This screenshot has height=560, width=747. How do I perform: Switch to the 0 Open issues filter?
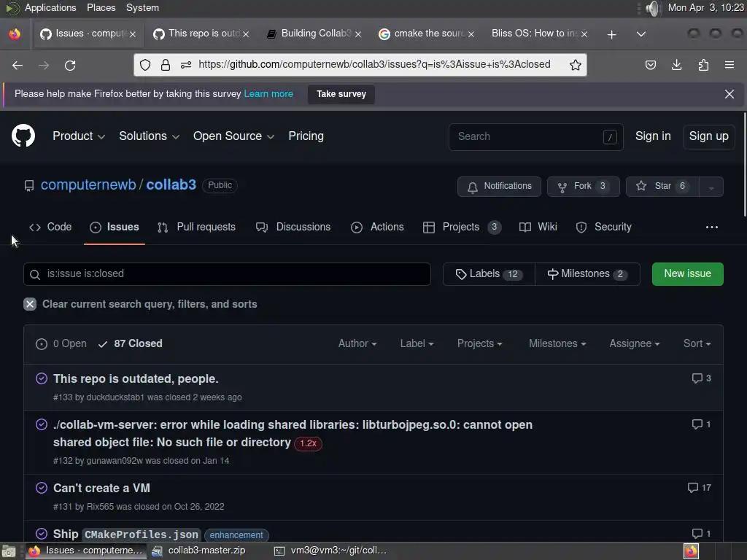[x=61, y=344]
